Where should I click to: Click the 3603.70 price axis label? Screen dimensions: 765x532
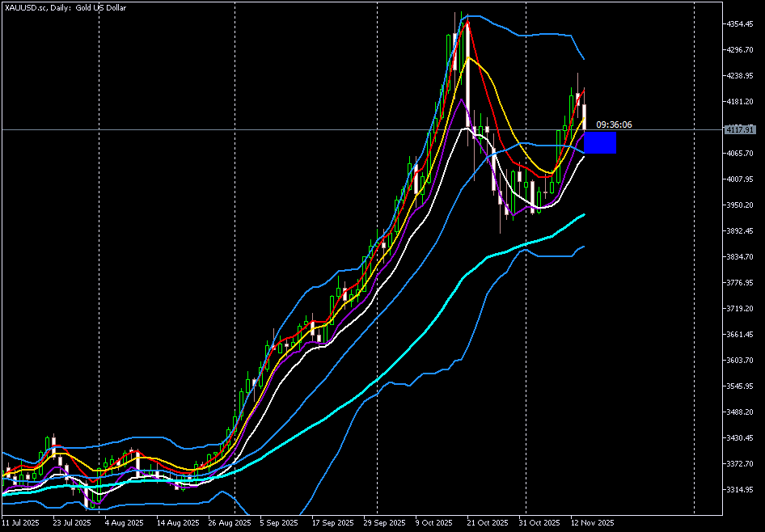tap(740, 361)
